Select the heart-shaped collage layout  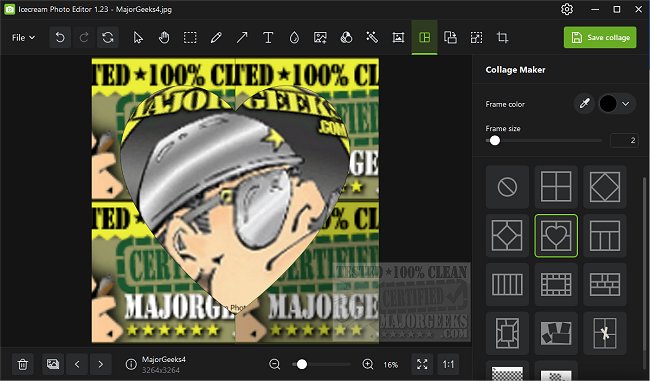[556, 235]
